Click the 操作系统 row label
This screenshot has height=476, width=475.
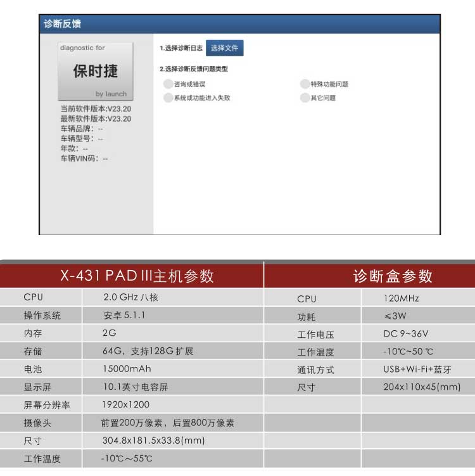pos(42,316)
